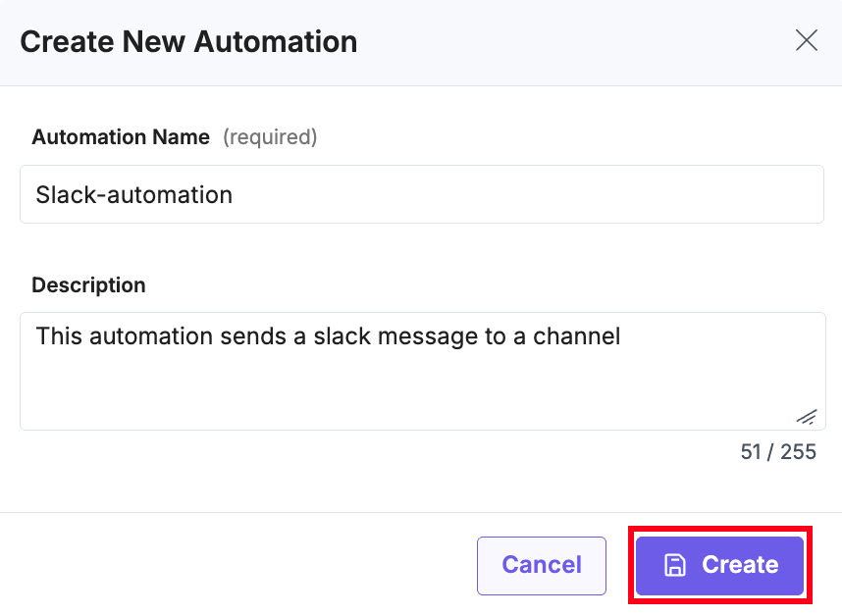Close the Create New Automation dialog
Image resolution: width=842 pixels, height=616 pixels.
(806, 41)
